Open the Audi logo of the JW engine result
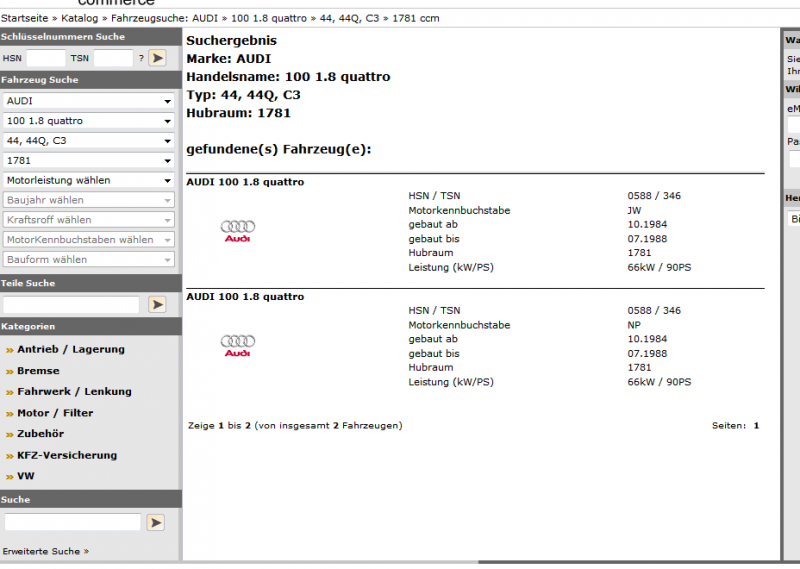This screenshot has height=569, width=800. point(238,231)
